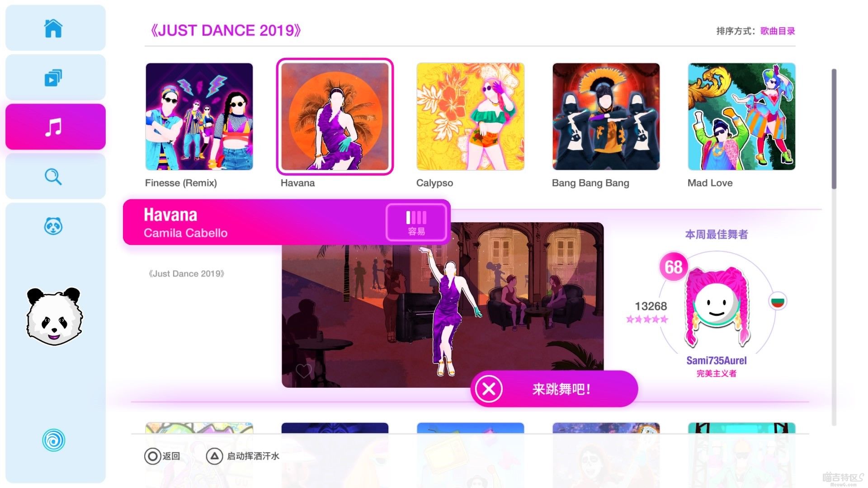Launch Sweat mode via 启动挥洒汗水
The image size is (868, 488).
[243, 456]
